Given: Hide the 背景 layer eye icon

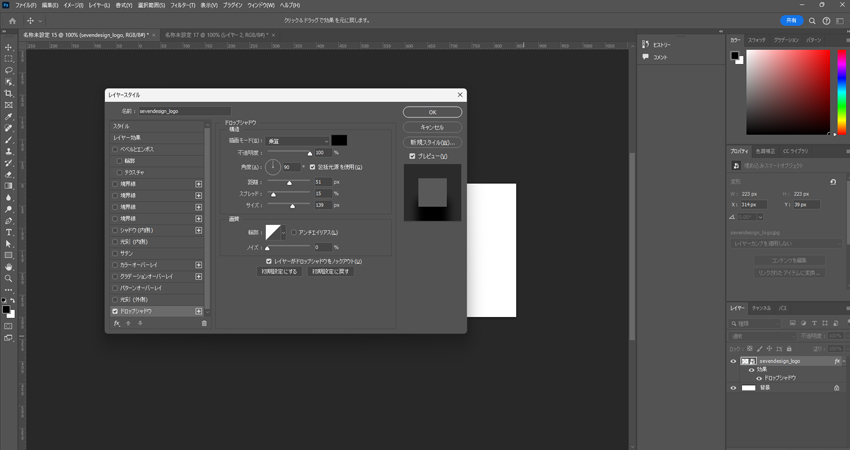Looking at the screenshot, I should [x=733, y=388].
